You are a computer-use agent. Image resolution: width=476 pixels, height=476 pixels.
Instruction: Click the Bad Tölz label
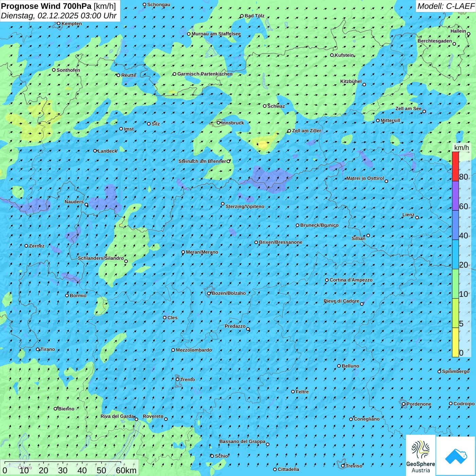[x=254, y=16]
